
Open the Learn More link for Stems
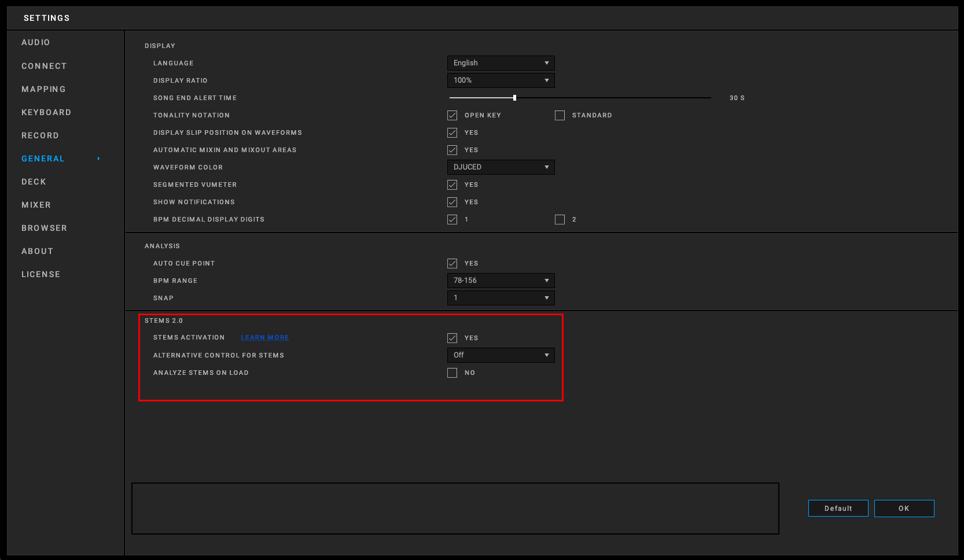264,338
